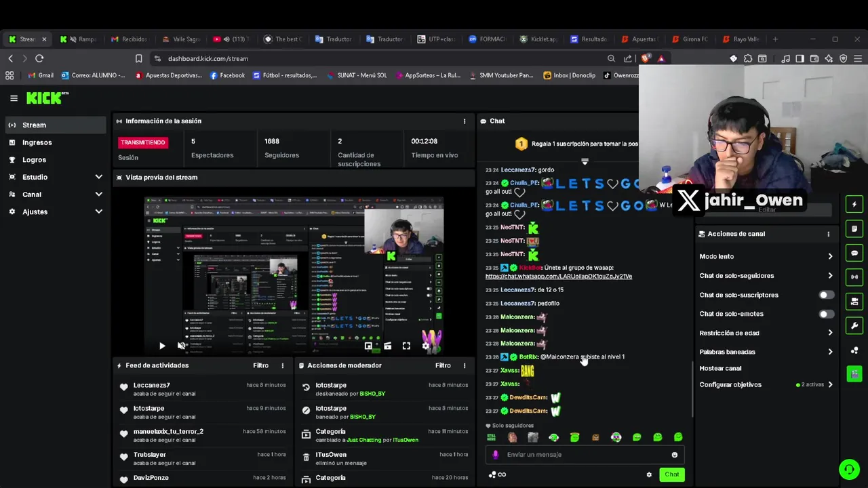Select Stream in left sidebar
The width and height of the screenshot is (868, 488).
tap(55, 125)
